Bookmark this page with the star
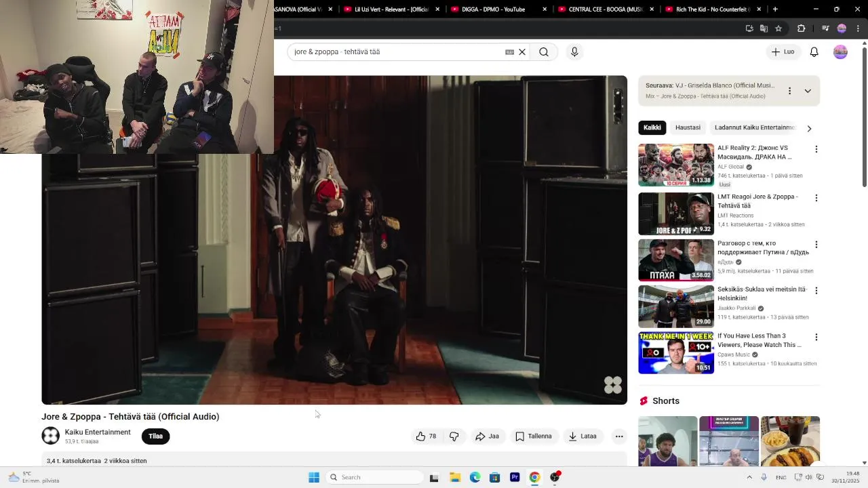Screen dimensions: 868x488 (778, 28)
